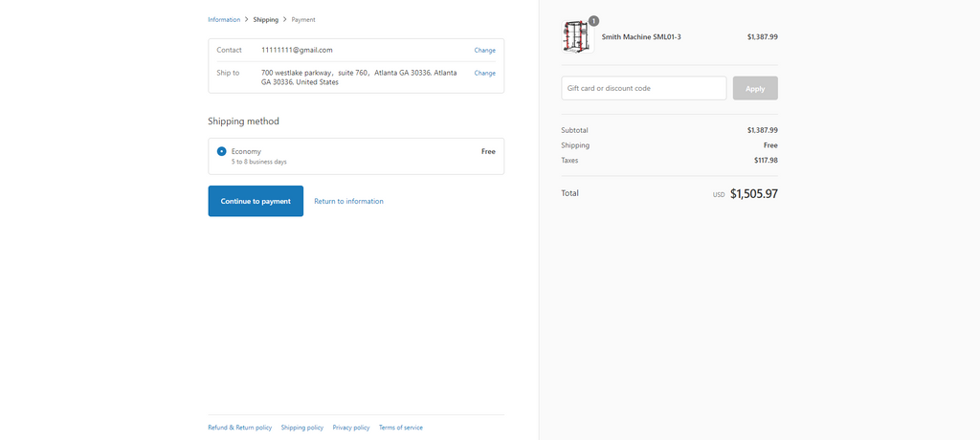
Task: Change the Ship to address
Action: pyautogui.click(x=484, y=73)
